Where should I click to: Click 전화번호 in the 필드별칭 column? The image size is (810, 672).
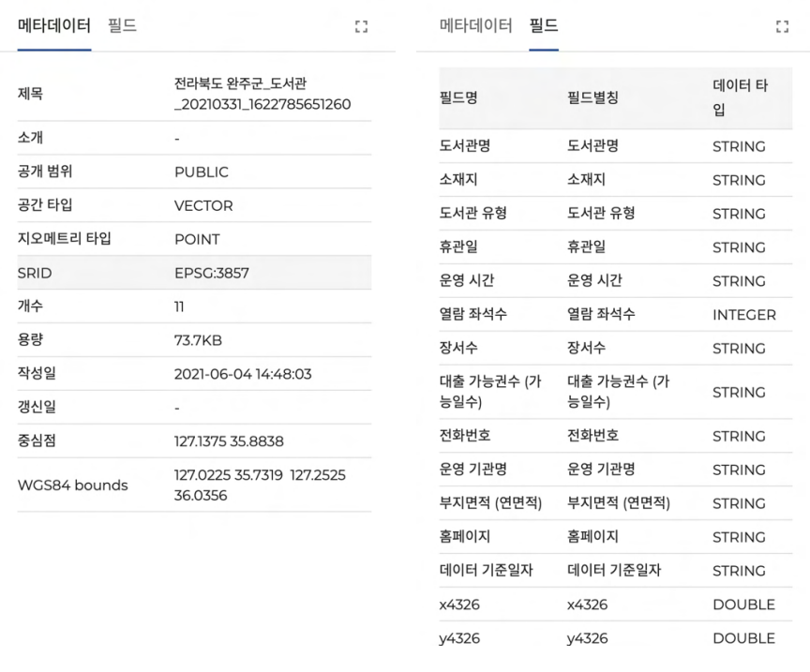(593, 436)
